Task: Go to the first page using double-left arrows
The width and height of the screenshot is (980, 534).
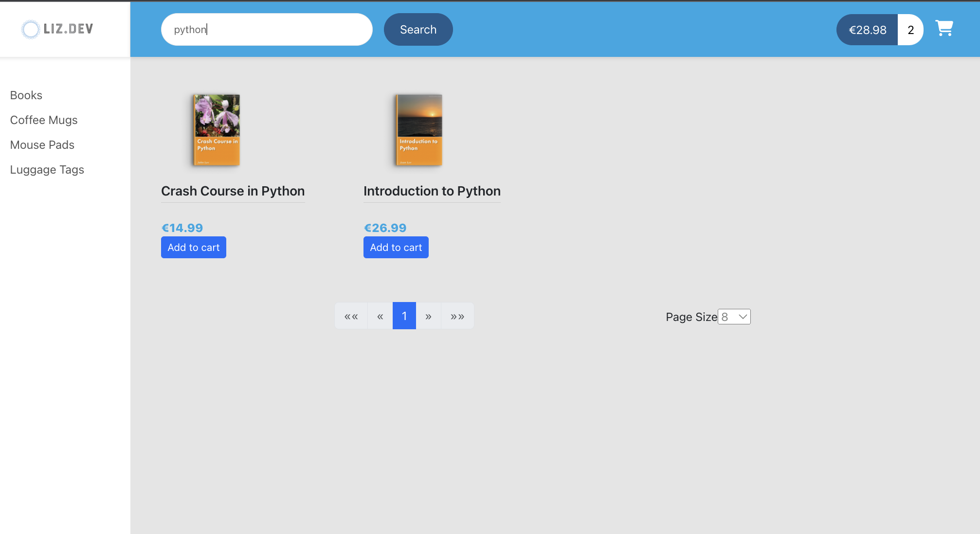Action: (x=351, y=316)
